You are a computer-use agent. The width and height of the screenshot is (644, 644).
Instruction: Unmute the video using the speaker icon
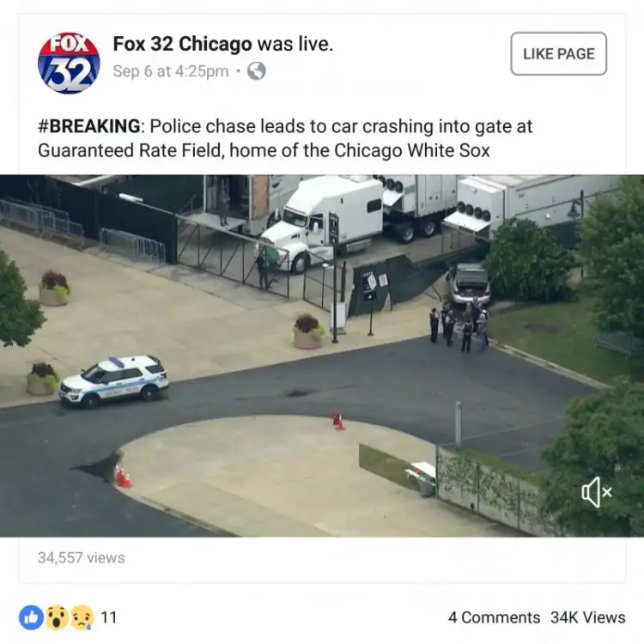597,492
